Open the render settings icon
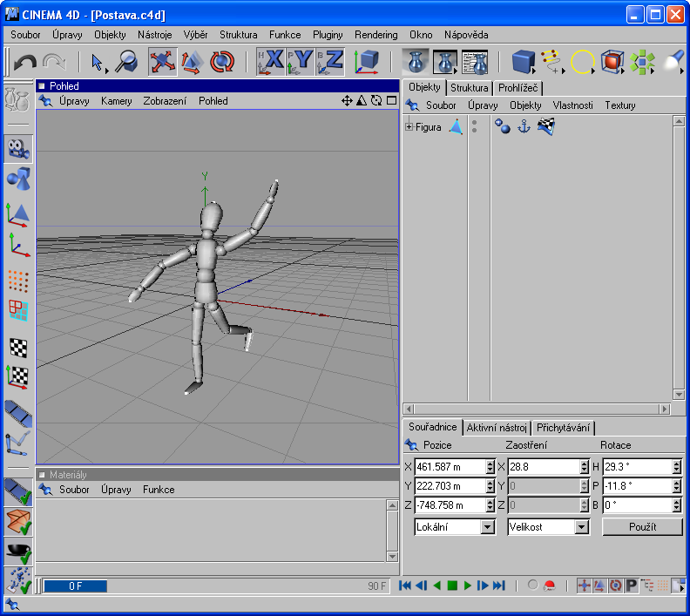This screenshot has width=690, height=616. coord(475,62)
